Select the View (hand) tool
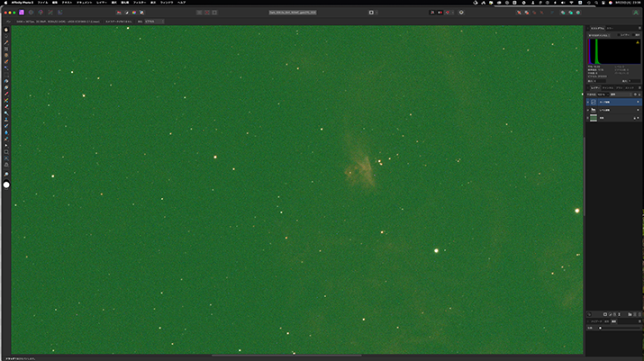644x361 pixels. pos(6,30)
